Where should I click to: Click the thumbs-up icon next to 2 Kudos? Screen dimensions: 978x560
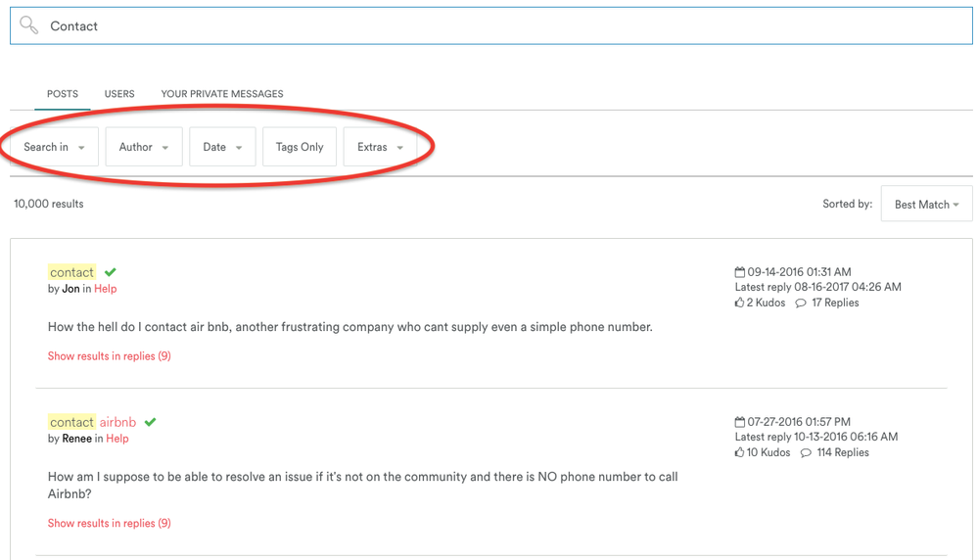(x=740, y=303)
